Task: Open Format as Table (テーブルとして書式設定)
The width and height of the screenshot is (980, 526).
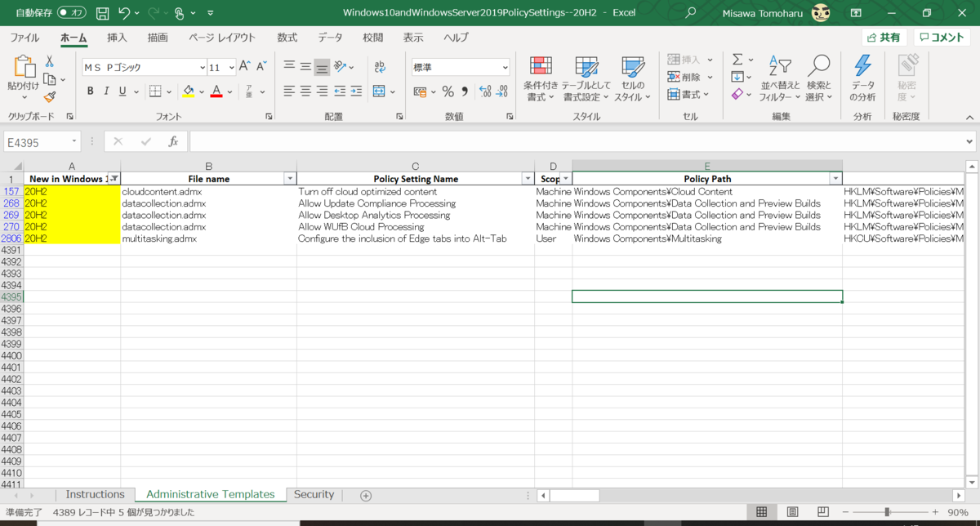Action: point(586,79)
